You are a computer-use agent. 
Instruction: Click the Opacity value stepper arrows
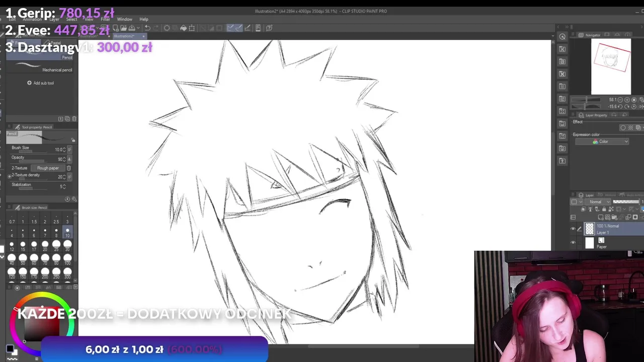pyautogui.click(x=64, y=159)
